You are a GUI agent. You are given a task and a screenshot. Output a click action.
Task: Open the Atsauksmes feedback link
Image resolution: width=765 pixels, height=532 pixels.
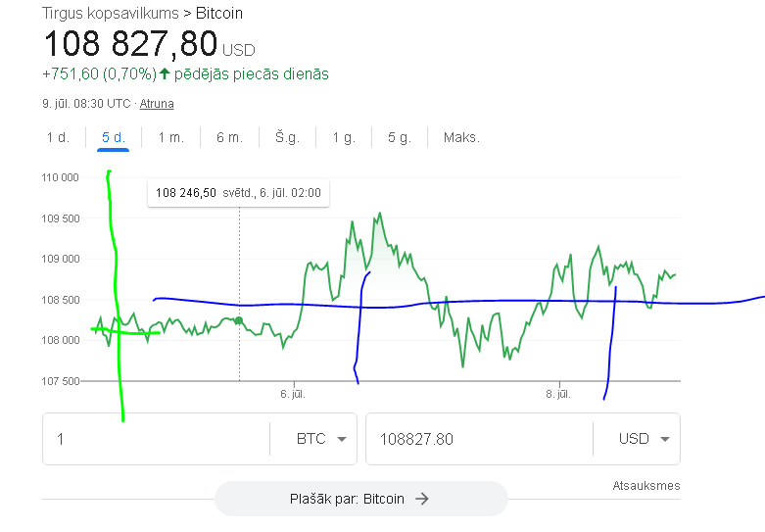click(x=645, y=486)
